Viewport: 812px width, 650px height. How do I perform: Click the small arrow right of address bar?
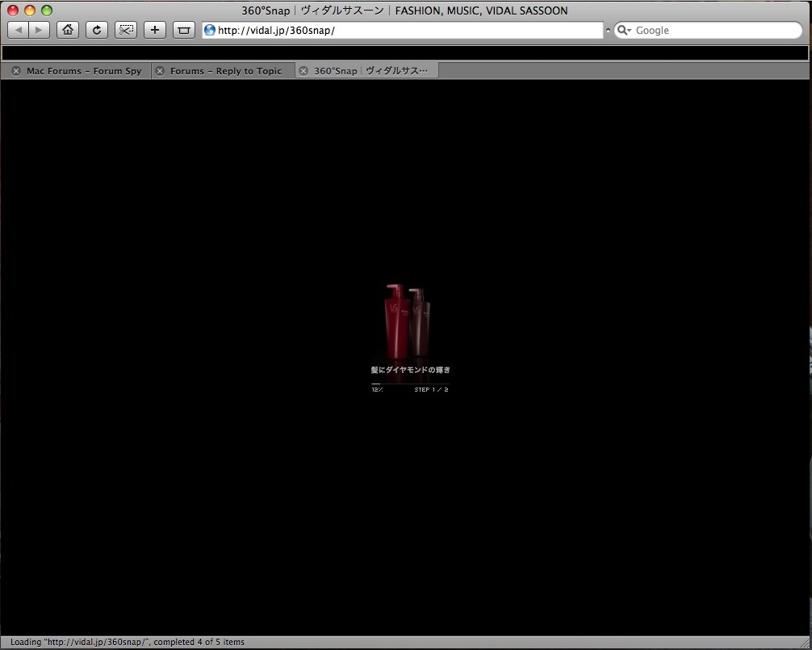(608, 30)
